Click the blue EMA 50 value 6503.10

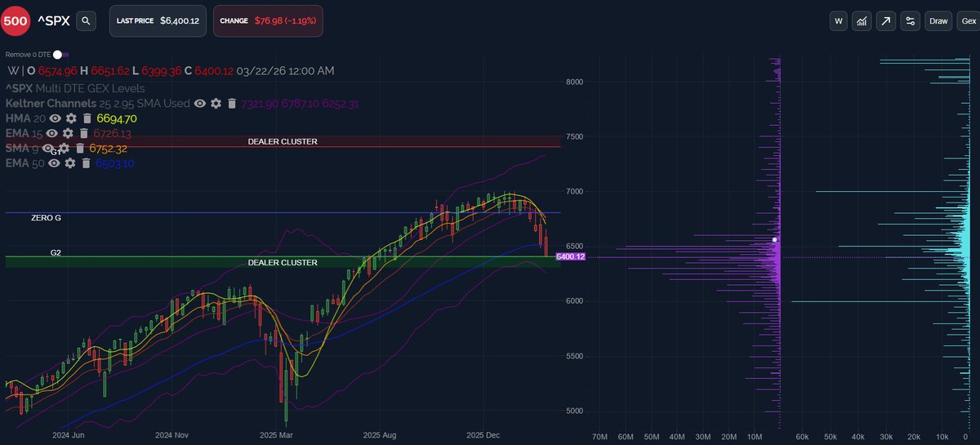click(114, 163)
